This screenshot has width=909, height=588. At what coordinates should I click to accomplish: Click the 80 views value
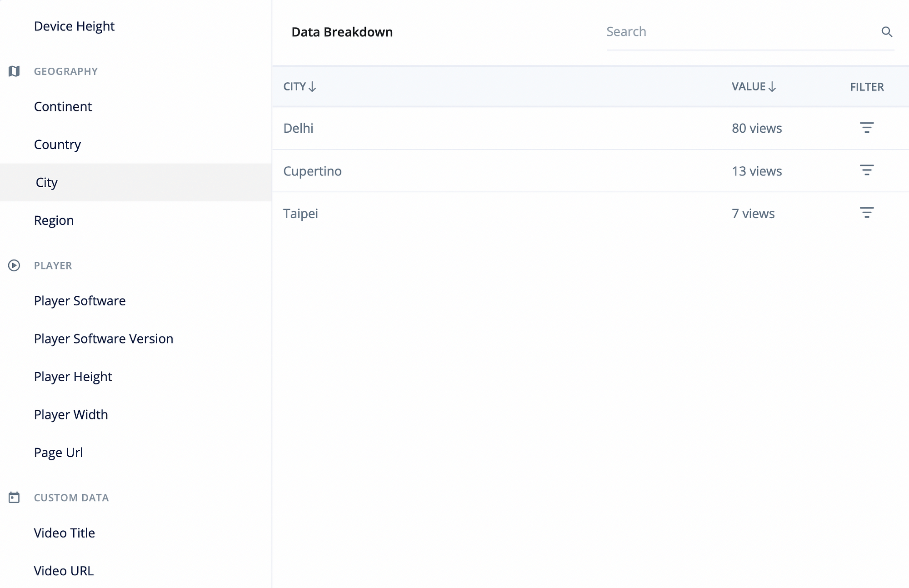[x=757, y=128]
